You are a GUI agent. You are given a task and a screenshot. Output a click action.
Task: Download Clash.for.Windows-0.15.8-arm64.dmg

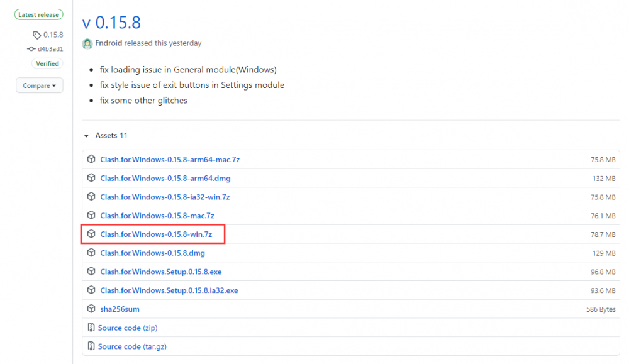165,179
